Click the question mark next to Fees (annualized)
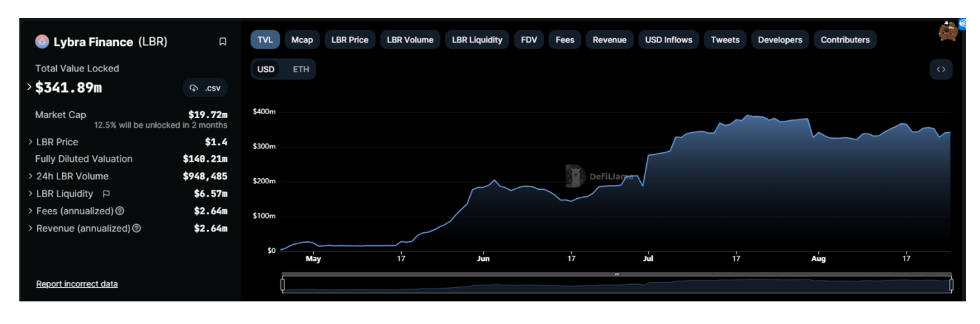Image resolution: width=980 pixels, height=324 pixels. pos(120,211)
